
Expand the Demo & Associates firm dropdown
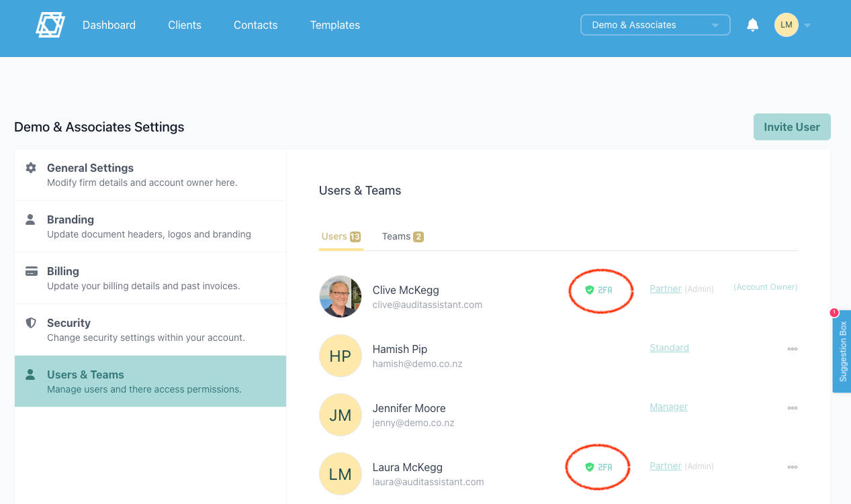[x=655, y=25]
